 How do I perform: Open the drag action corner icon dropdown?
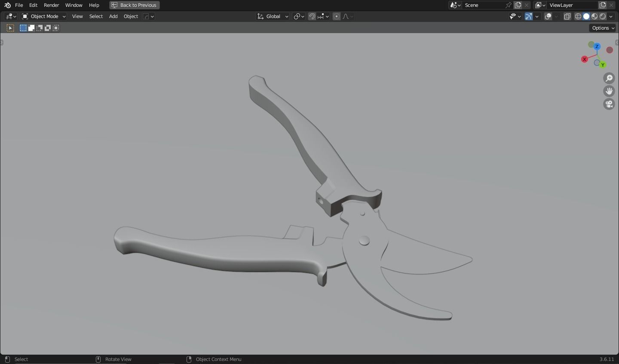(x=148, y=16)
